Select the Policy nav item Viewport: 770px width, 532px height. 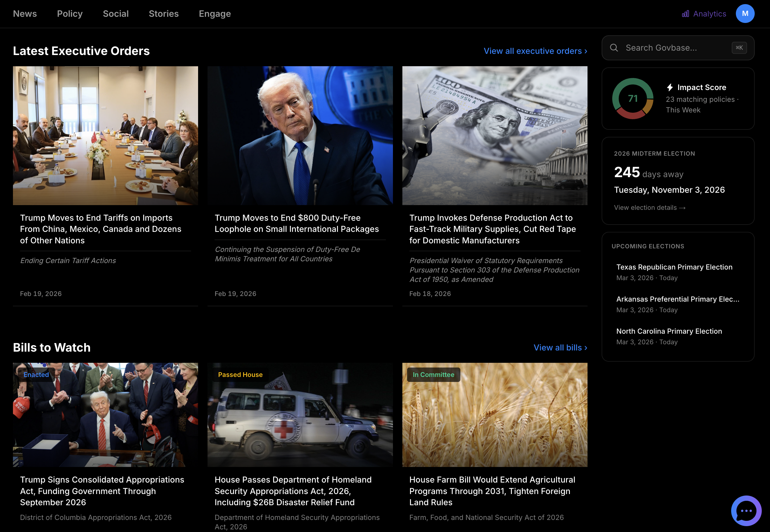tap(70, 14)
